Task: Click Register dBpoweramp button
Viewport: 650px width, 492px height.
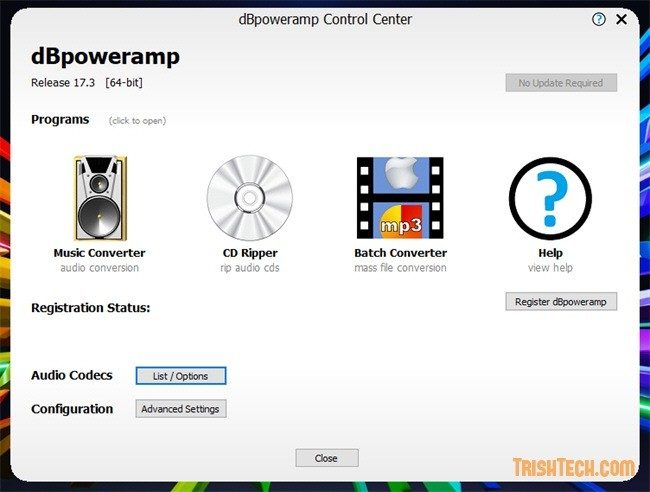Action: click(561, 302)
